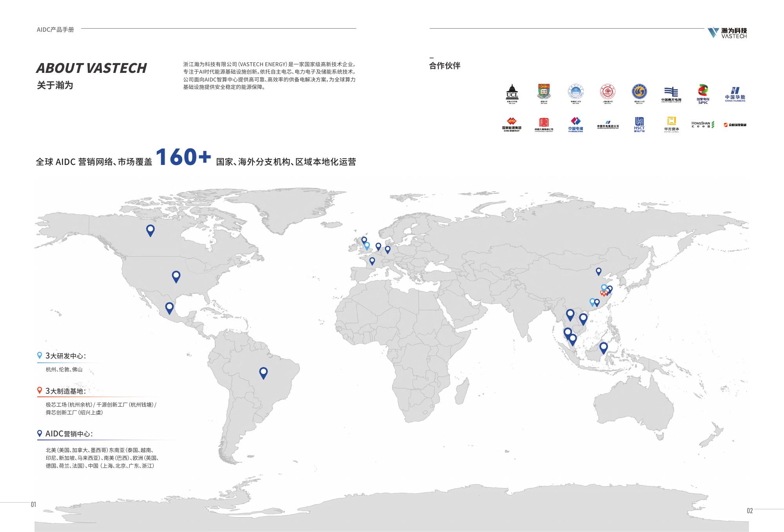Click the AIDC营销中心 legend label
Image resolution: width=784 pixels, height=532 pixels.
click(x=69, y=434)
